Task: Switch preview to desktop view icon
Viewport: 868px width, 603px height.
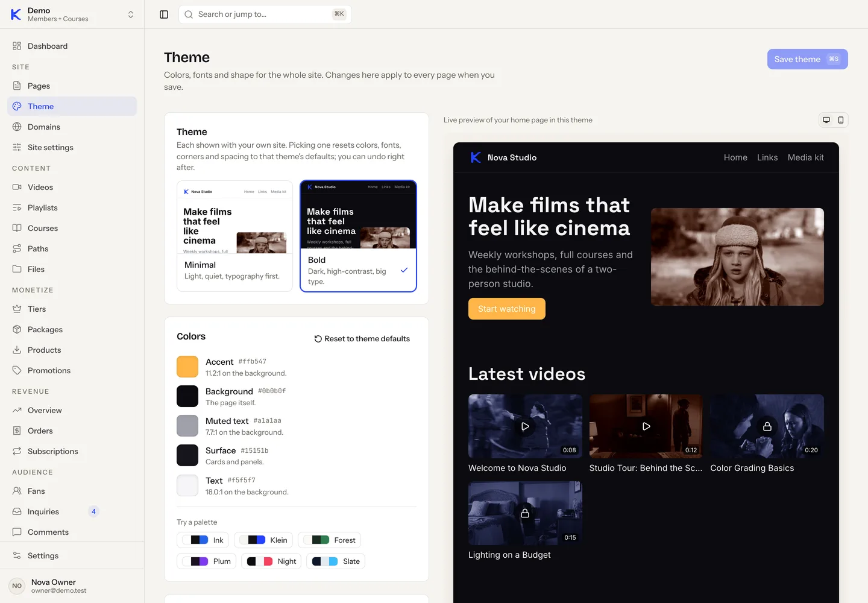Action: click(826, 120)
